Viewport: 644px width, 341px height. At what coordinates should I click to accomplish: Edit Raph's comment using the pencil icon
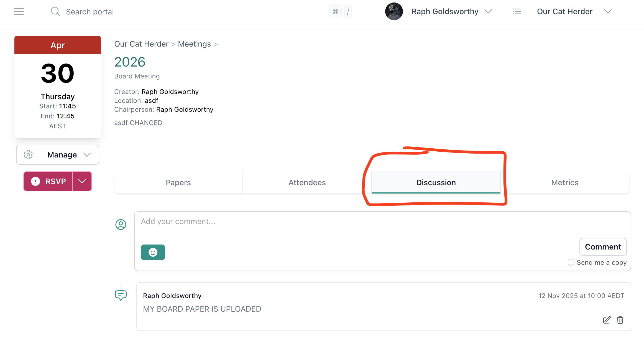pyautogui.click(x=606, y=320)
